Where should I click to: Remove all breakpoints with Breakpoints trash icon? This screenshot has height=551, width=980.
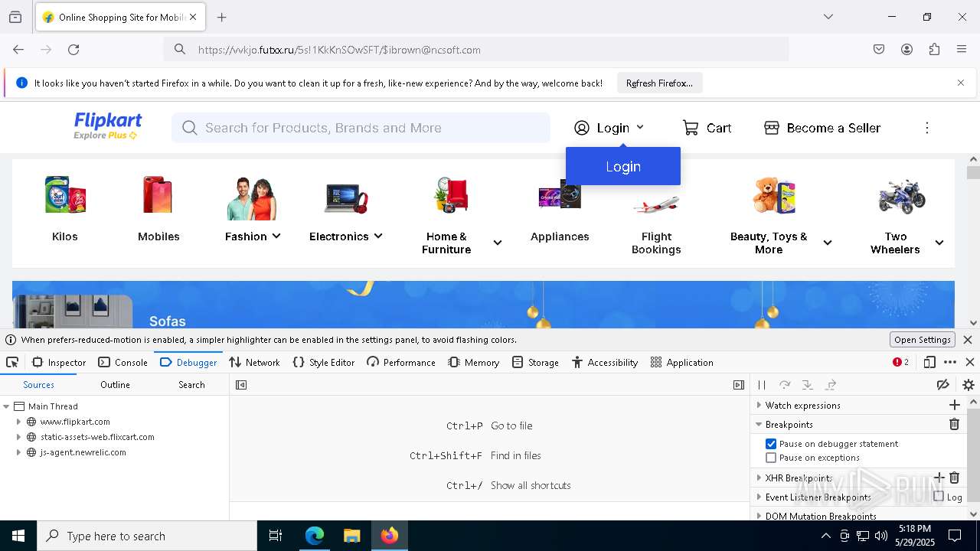click(954, 424)
